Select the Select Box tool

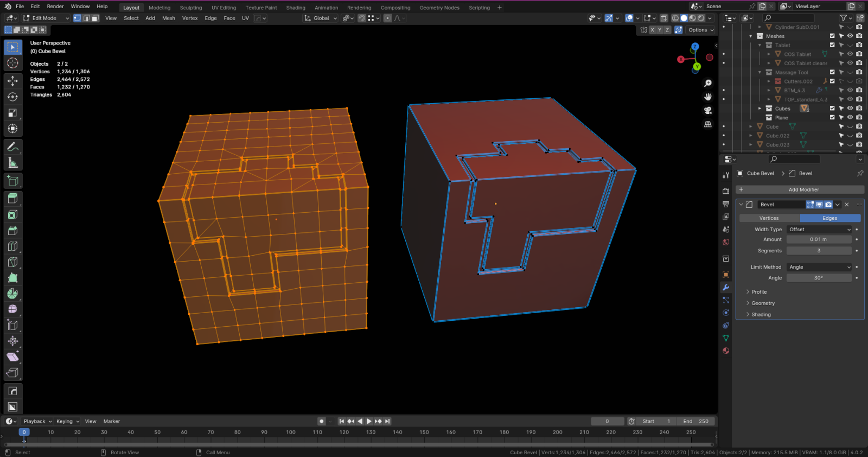pyautogui.click(x=13, y=47)
